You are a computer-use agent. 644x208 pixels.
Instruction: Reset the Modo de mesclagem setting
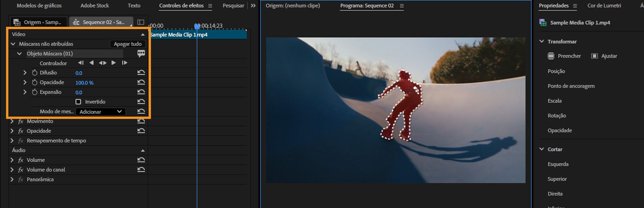pyautogui.click(x=141, y=111)
